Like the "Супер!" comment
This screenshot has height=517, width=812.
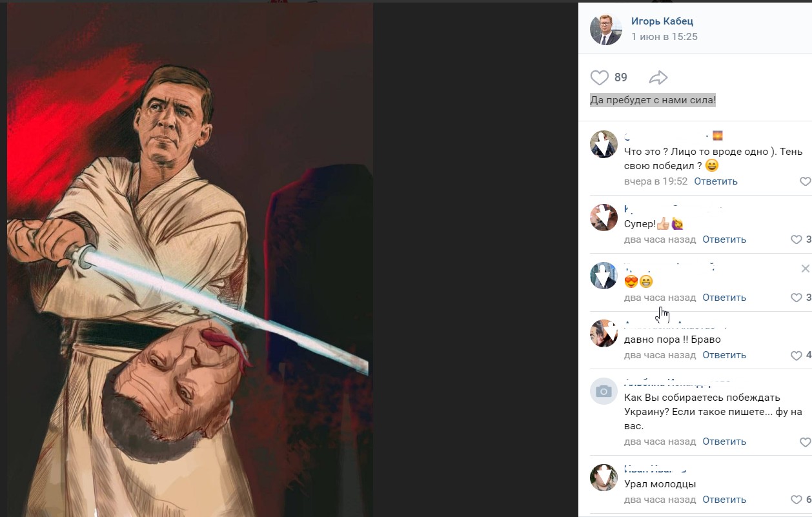point(797,239)
